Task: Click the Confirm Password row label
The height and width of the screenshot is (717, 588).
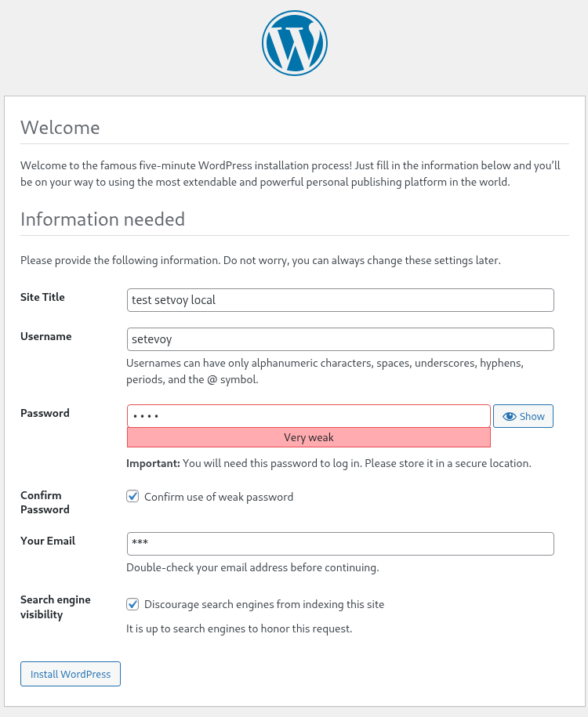Action: coord(45,502)
